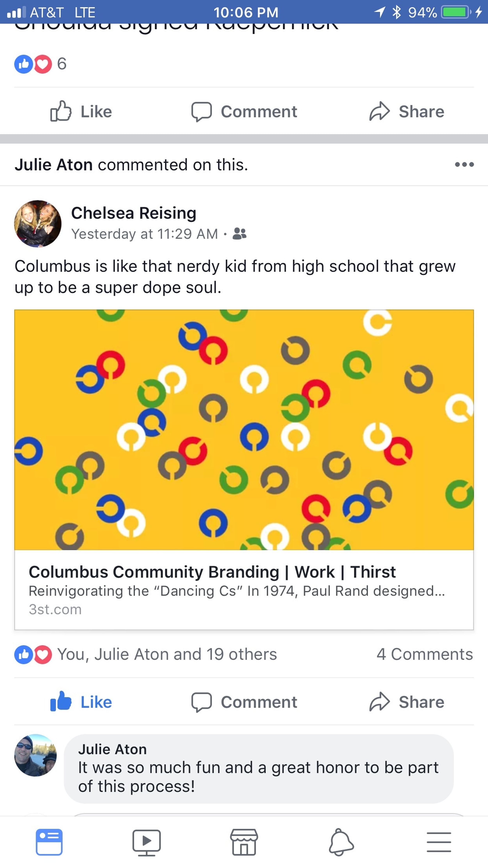Open Chelsea Reising's profile picture
The width and height of the screenshot is (488, 868).
[x=38, y=224]
